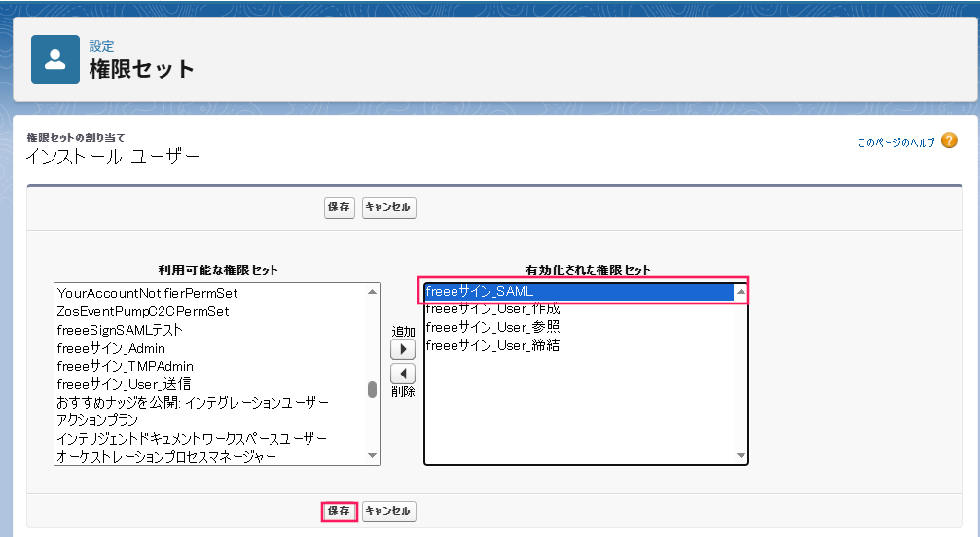Open the help question mark icon
This screenshot has width=980, height=537.
(949, 141)
